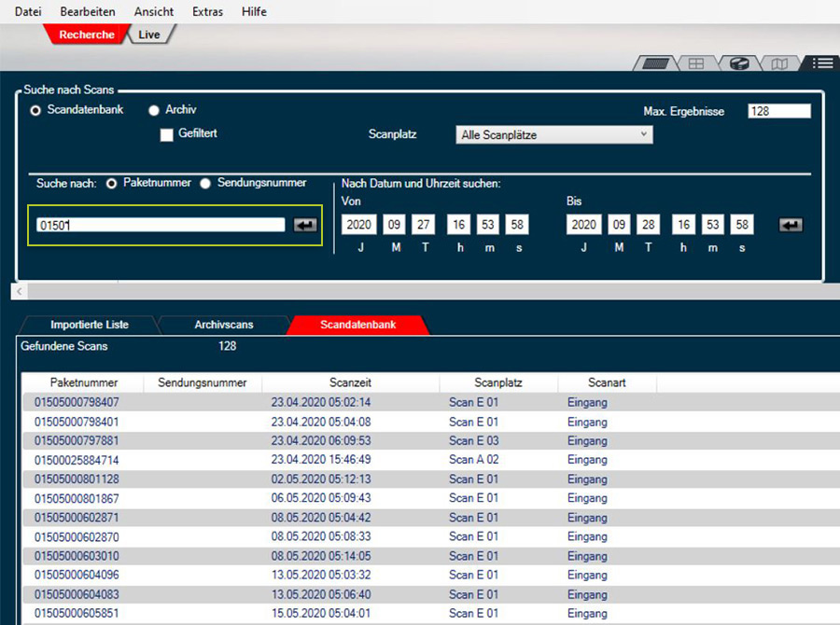This screenshot has height=625, width=840.
Task: Select row with package 01505000797881
Action: 431,441
